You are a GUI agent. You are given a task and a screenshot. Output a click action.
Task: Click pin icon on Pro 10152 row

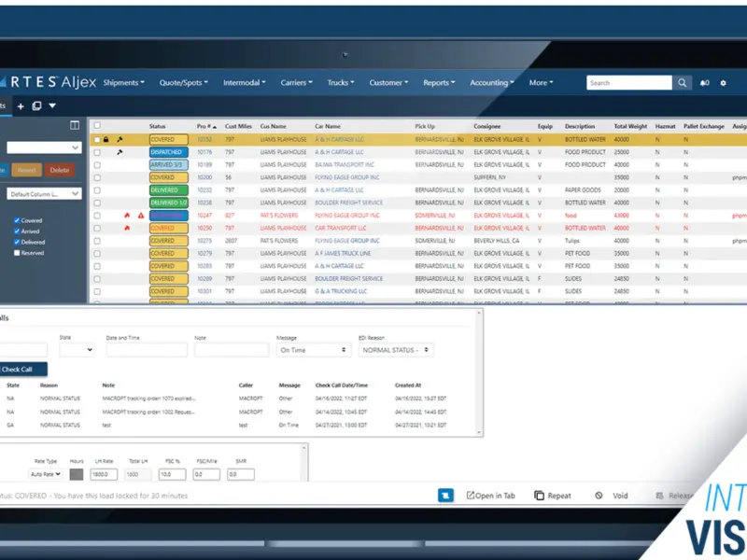click(120, 139)
